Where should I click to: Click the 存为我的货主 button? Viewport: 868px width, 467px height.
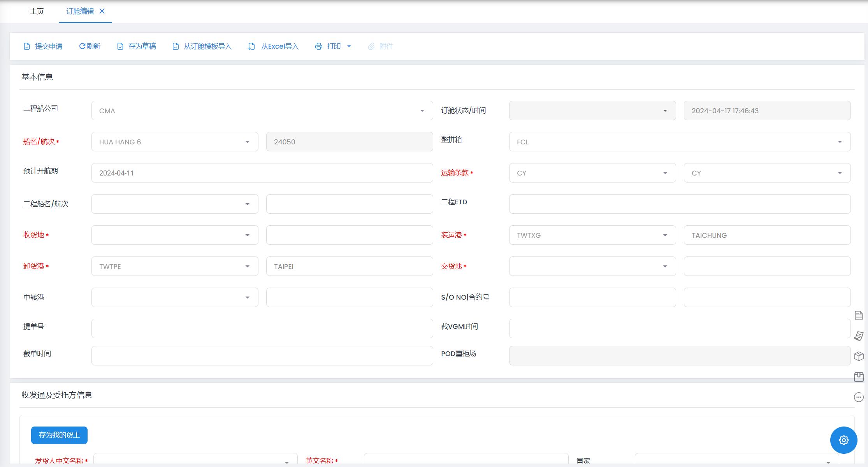[59, 435]
